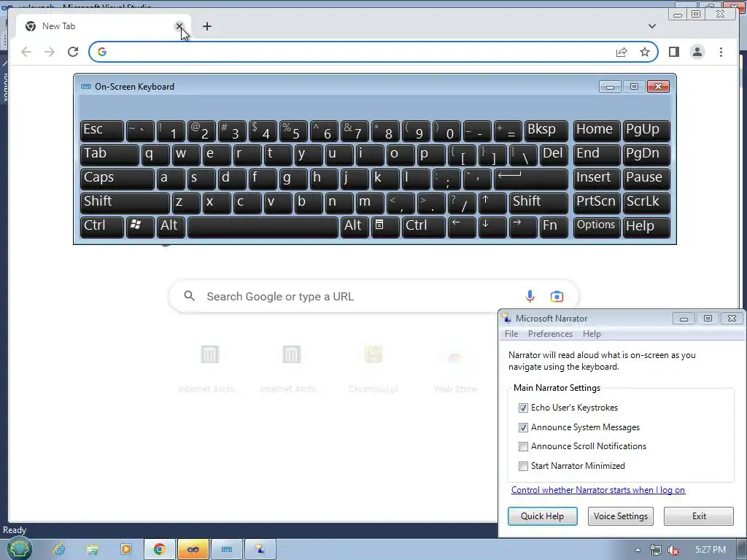Open Chrome profile avatar
The height and width of the screenshot is (560, 747).
pos(697,52)
